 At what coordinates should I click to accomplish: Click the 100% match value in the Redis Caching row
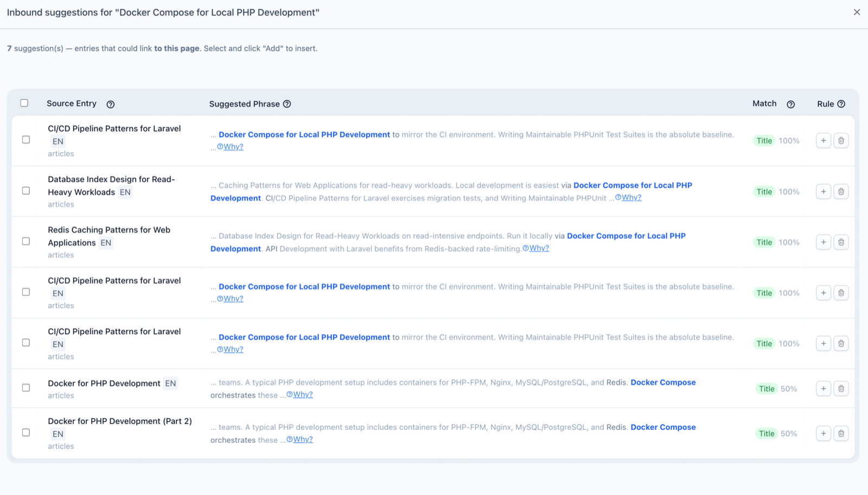point(789,242)
